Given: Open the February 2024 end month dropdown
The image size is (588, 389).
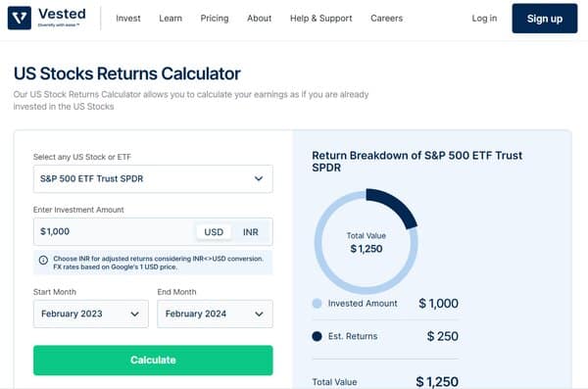Looking at the screenshot, I should [x=216, y=314].
